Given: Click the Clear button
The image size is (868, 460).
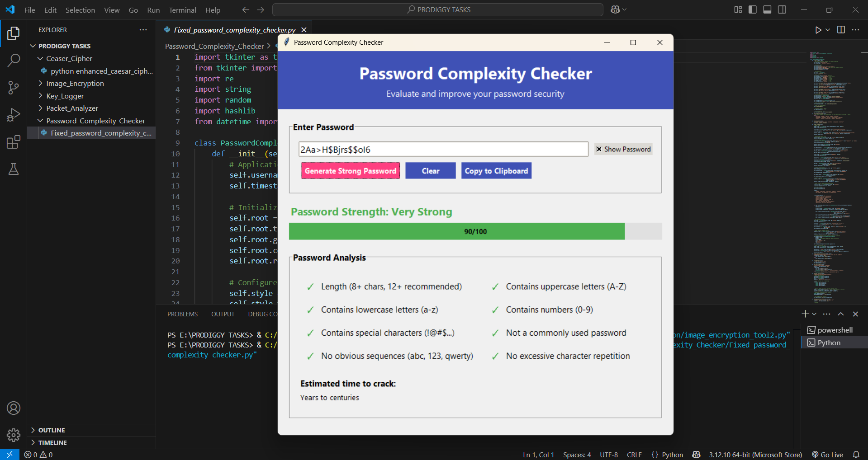Looking at the screenshot, I should pyautogui.click(x=431, y=171).
